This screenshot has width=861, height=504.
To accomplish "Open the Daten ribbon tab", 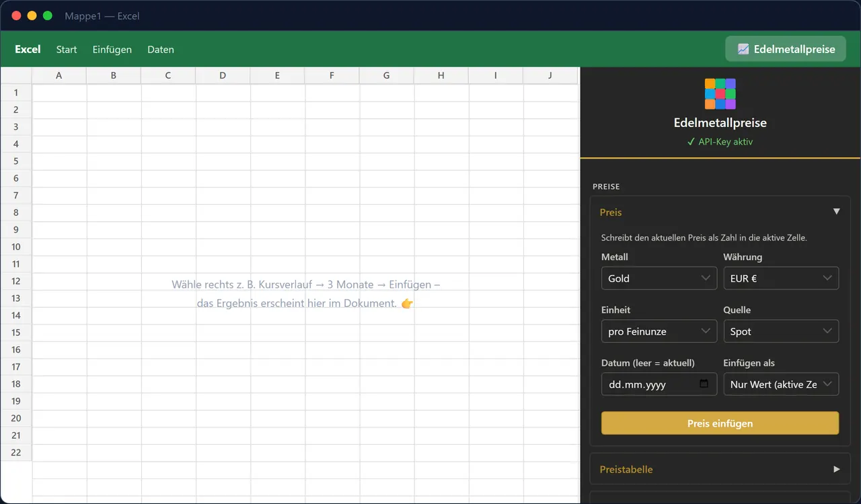I will (161, 49).
